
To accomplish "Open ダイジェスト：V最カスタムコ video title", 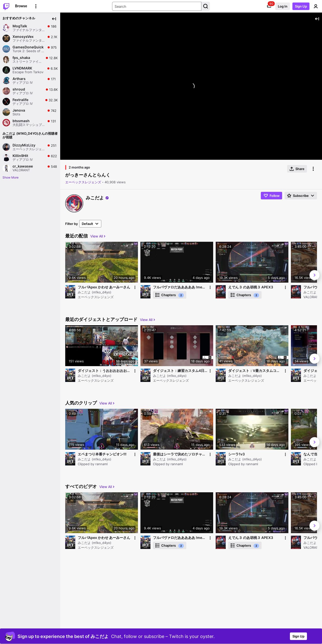I will pos(254,371).
